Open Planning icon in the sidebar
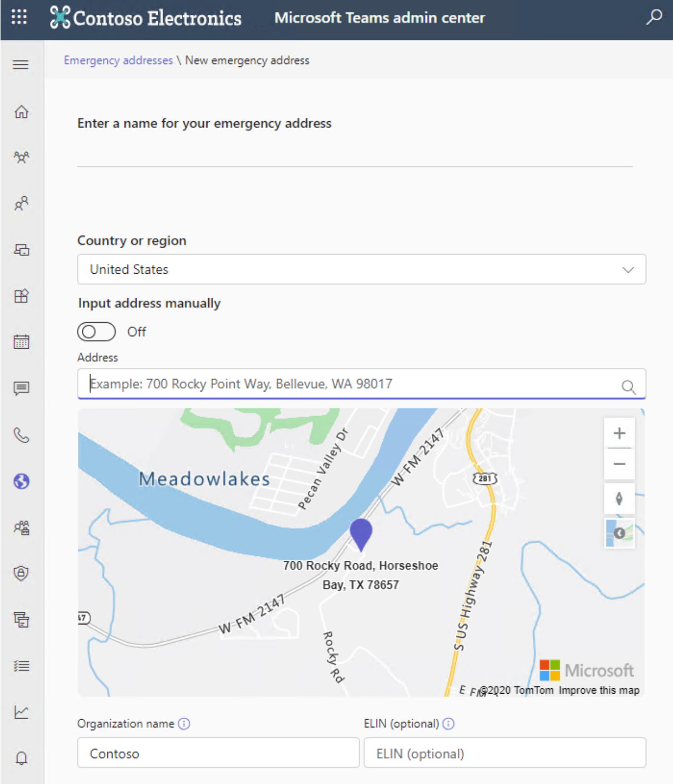This screenshot has width=673, height=784. tap(21, 620)
